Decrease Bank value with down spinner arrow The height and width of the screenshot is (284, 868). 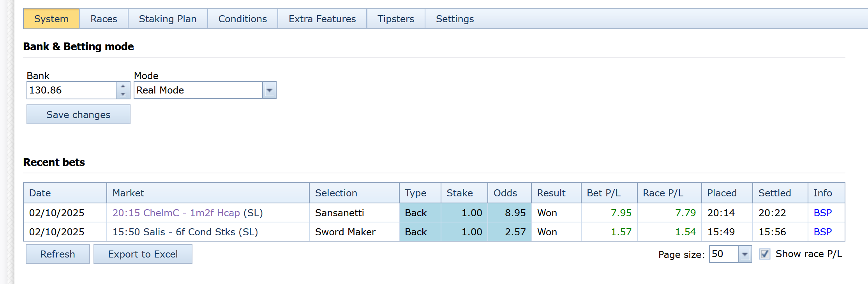pos(123,94)
